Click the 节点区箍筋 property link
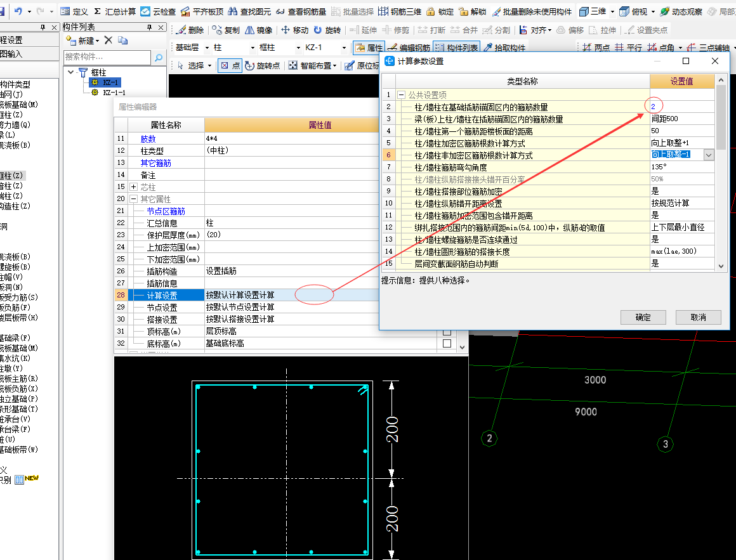The width and height of the screenshot is (736, 560). pyautogui.click(x=166, y=211)
